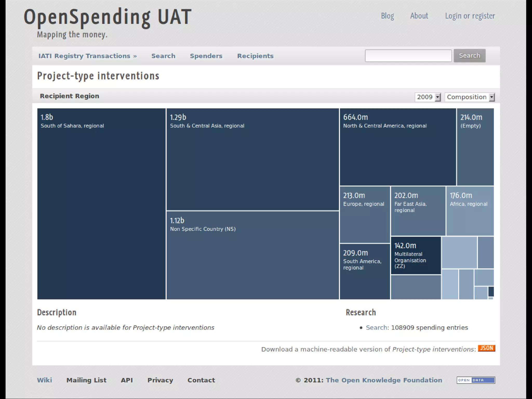Click inside the search text field

408,56
